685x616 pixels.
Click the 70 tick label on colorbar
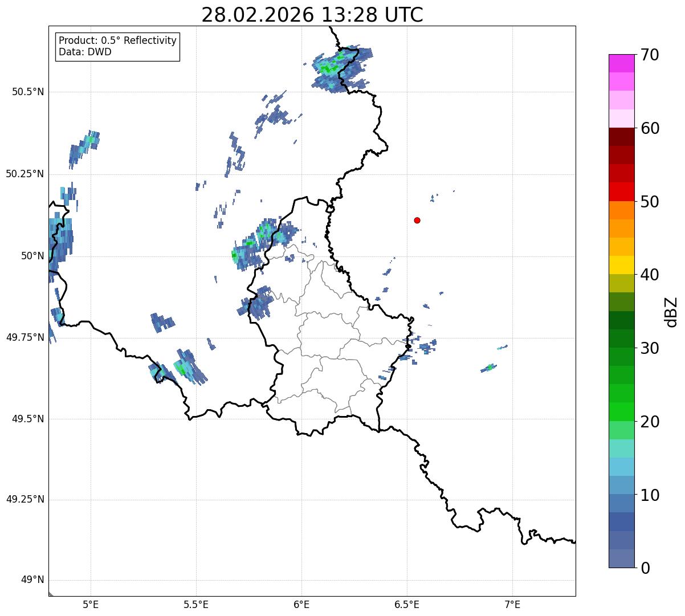pos(650,55)
